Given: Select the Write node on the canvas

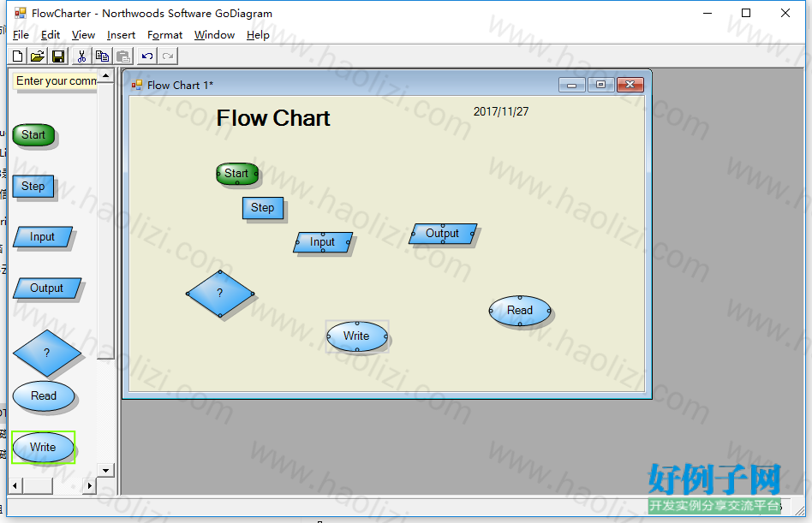Looking at the screenshot, I should pos(357,336).
